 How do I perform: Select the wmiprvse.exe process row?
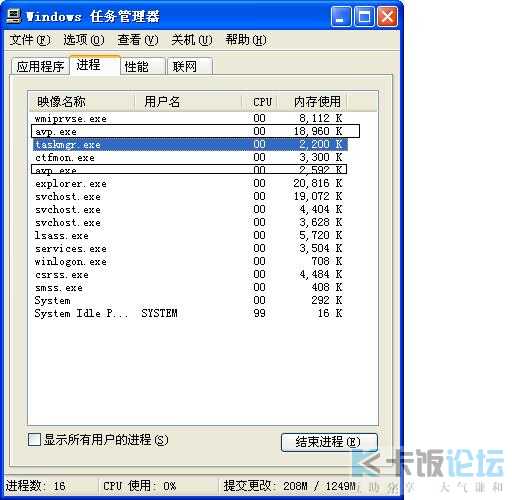[189, 118]
